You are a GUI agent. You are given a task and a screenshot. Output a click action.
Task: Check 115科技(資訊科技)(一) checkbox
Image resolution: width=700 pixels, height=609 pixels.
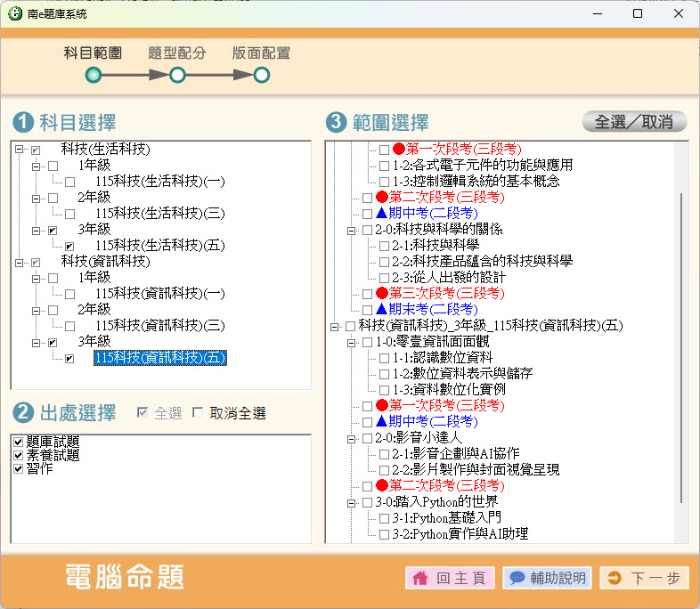pos(69,295)
